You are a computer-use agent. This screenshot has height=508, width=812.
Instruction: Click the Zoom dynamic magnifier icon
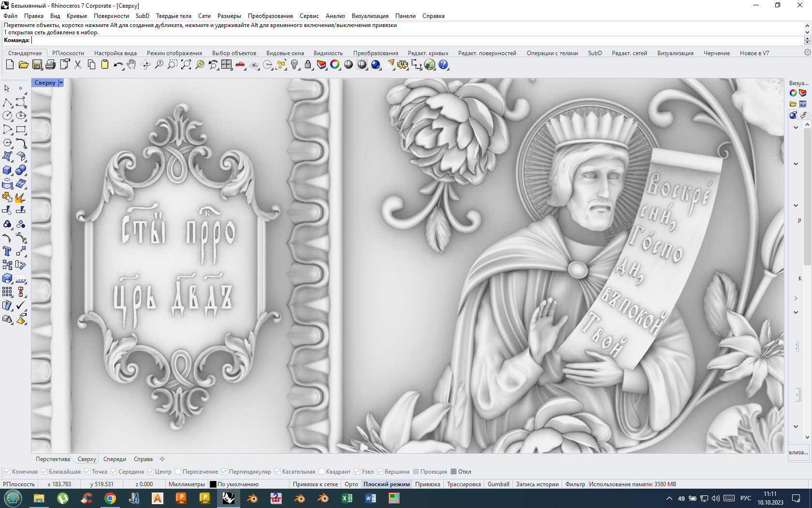(159, 64)
